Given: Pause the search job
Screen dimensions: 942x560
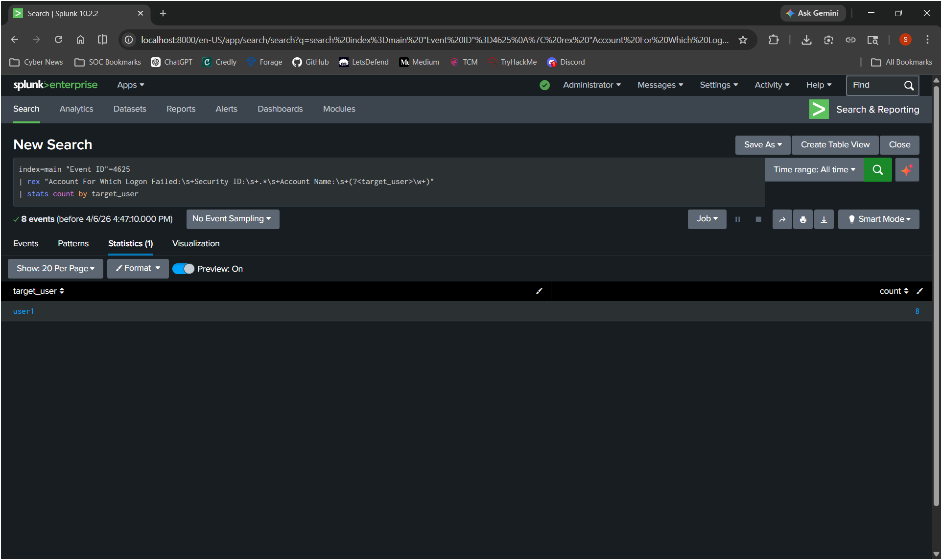Looking at the screenshot, I should tap(737, 220).
